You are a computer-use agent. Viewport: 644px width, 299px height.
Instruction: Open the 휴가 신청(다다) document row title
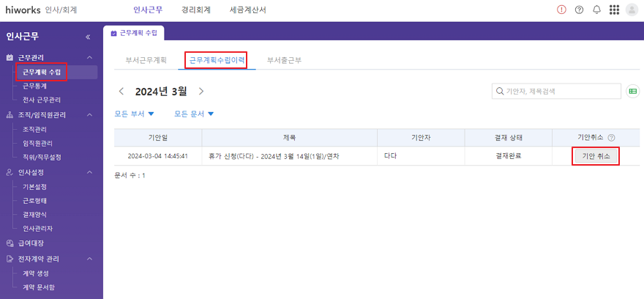click(273, 156)
